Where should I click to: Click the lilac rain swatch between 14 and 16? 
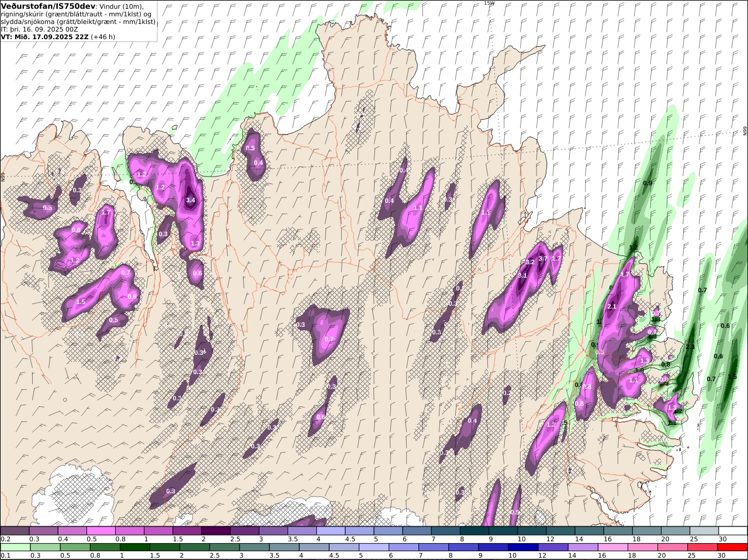[583, 547]
